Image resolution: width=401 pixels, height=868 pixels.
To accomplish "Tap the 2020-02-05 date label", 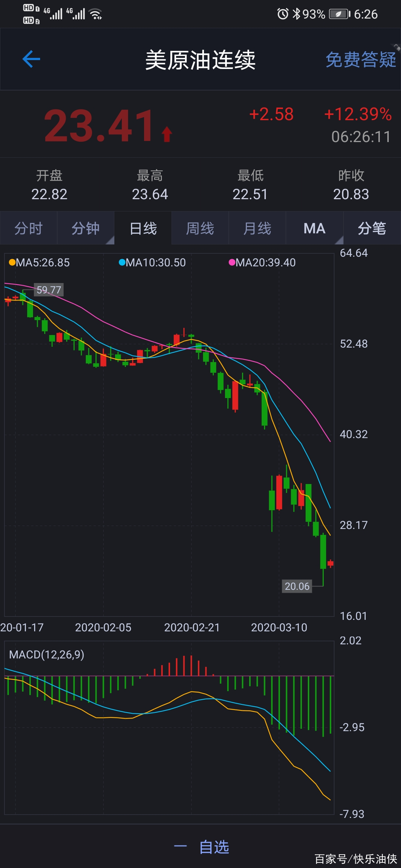I will [x=103, y=627].
